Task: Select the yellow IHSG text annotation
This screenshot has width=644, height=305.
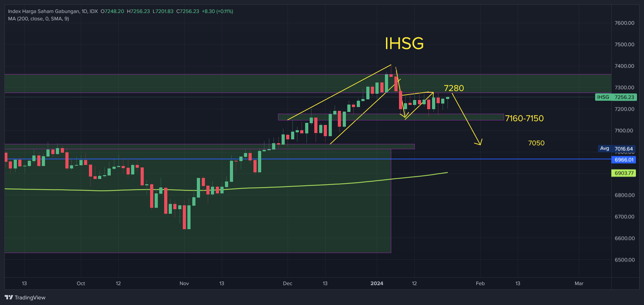Action: pos(404,44)
